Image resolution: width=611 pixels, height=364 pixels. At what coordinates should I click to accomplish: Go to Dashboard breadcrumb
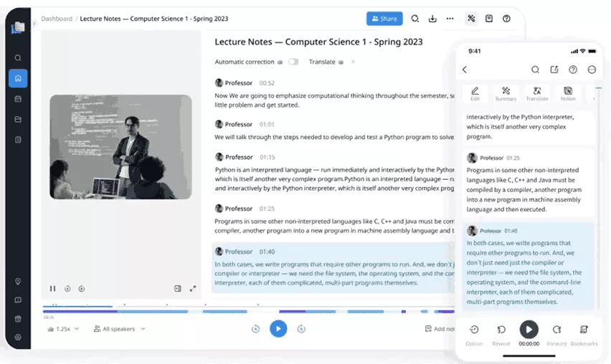click(x=57, y=19)
